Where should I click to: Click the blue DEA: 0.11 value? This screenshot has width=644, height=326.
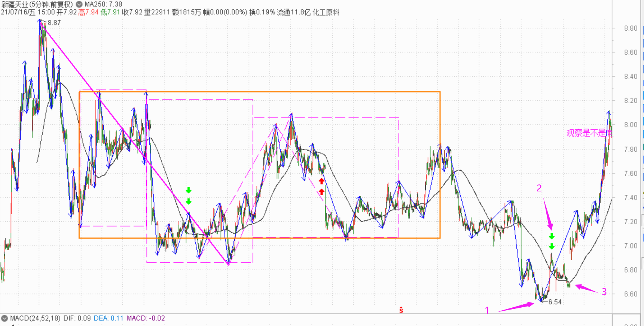(x=109, y=319)
